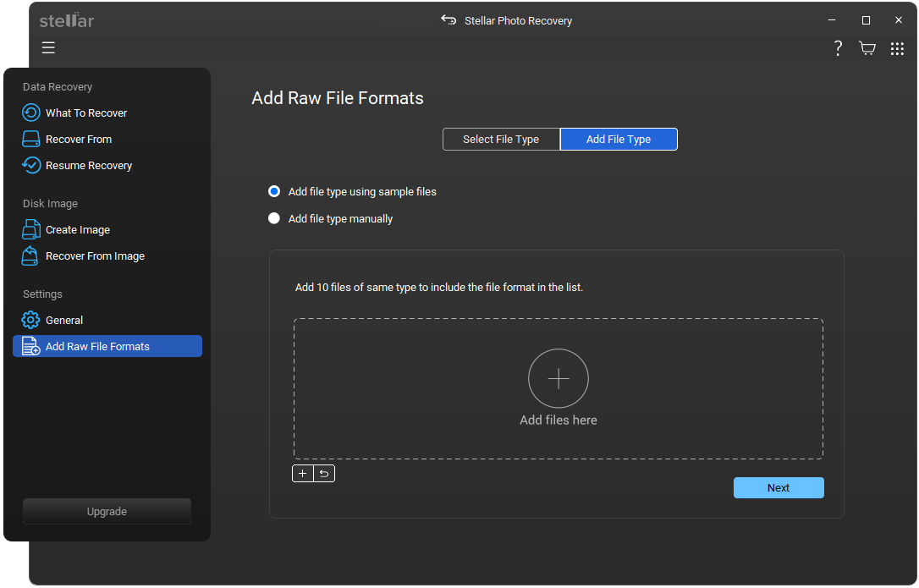Select Add file type using sample files
The width and height of the screenshot is (919, 588).
[x=352, y=192]
